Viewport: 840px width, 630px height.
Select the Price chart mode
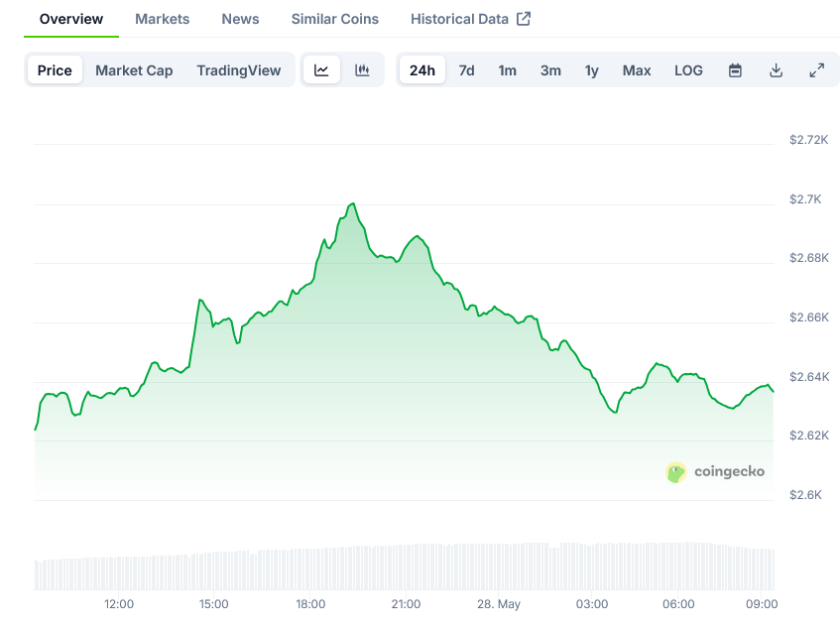click(x=55, y=70)
